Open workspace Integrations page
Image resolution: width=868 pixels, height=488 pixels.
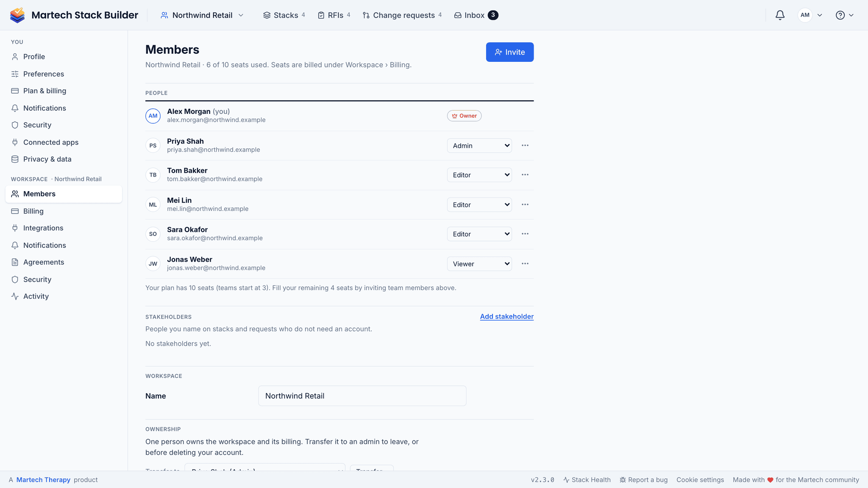[x=64, y=228]
